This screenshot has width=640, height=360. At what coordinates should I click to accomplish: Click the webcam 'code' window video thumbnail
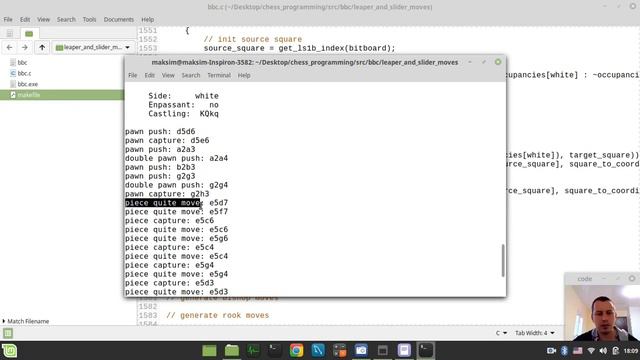(x=602, y=312)
